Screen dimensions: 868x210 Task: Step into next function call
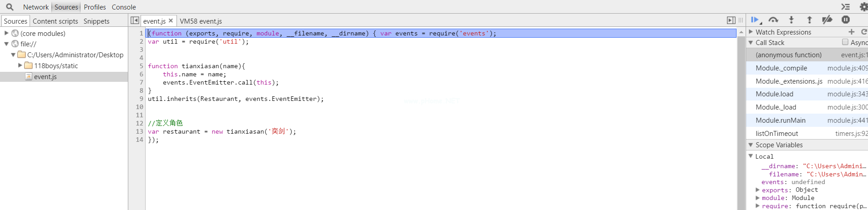click(791, 20)
